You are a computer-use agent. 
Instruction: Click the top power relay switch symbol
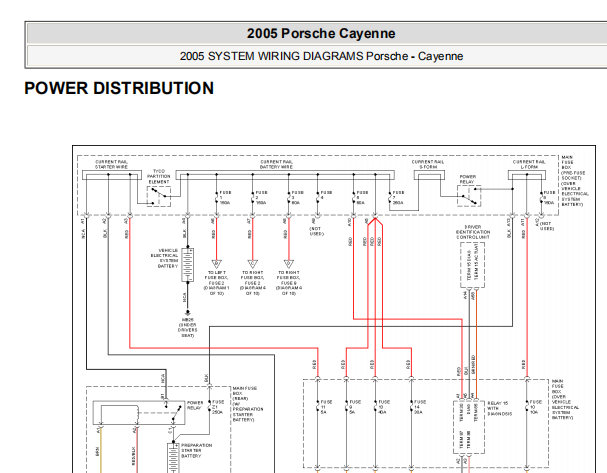(x=469, y=195)
